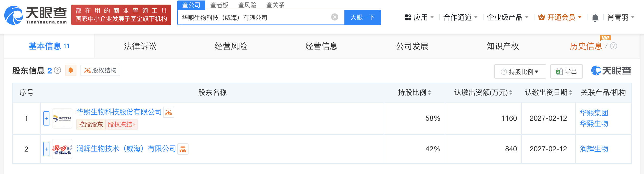Click the orange shareholder alert bell icon

[71, 70]
